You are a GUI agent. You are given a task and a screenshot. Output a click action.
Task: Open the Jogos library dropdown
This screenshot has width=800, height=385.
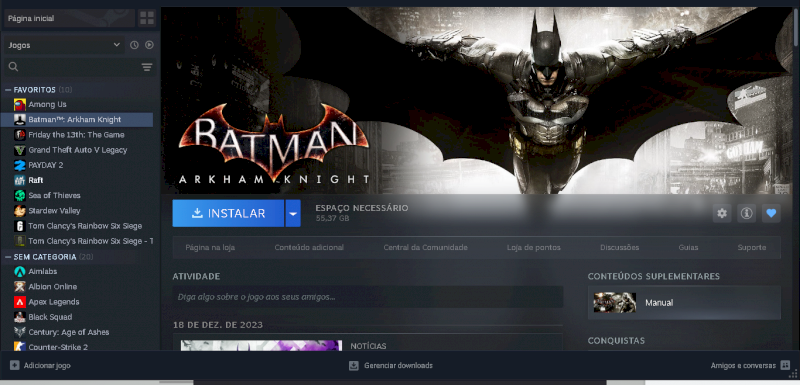click(x=64, y=45)
